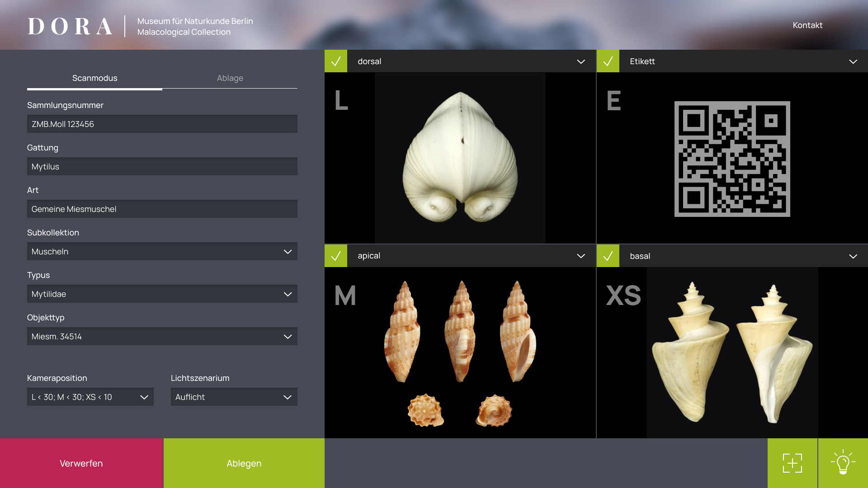Select the QR code label image

pyautogui.click(x=732, y=159)
